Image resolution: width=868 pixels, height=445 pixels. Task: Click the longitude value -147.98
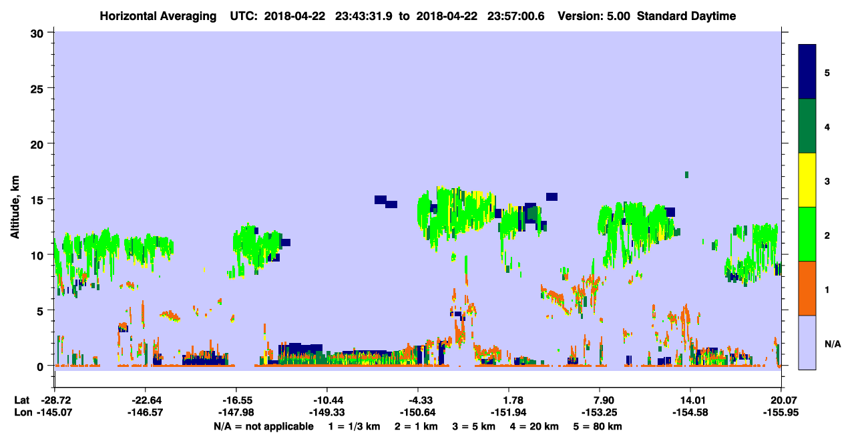coord(236,413)
